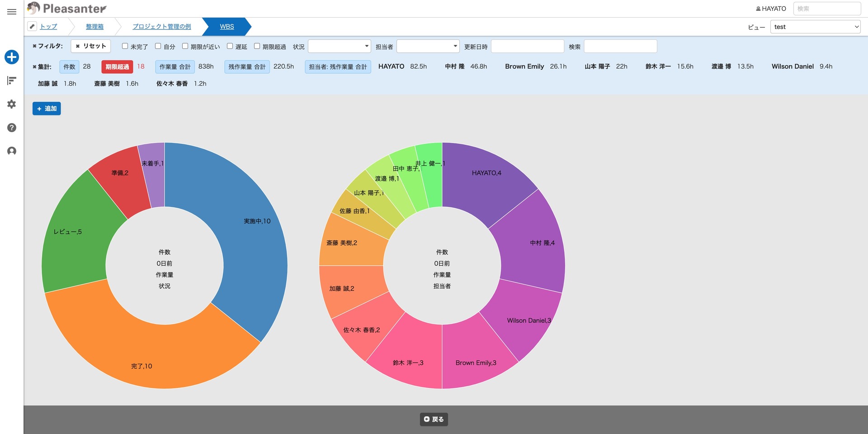
Task: Click the Pleasanter logo
Action: click(x=67, y=8)
